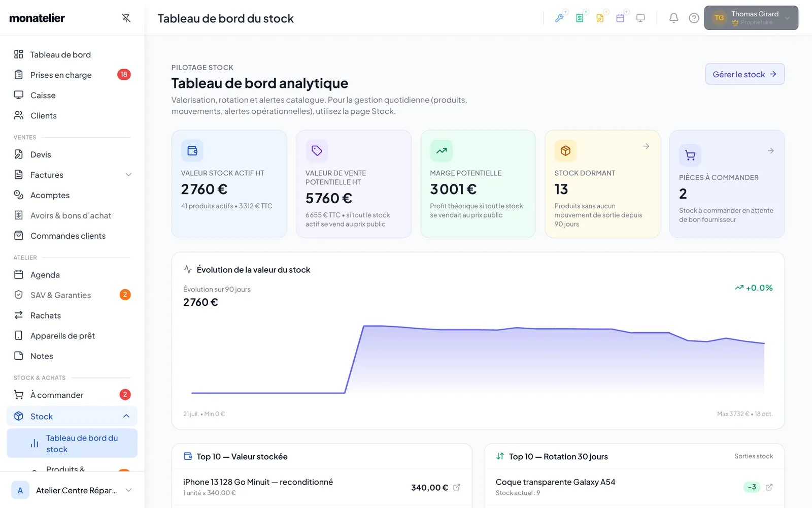Image resolution: width=812 pixels, height=508 pixels.
Task: Click the +0.0% evolution indicator
Action: click(x=754, y=288)
